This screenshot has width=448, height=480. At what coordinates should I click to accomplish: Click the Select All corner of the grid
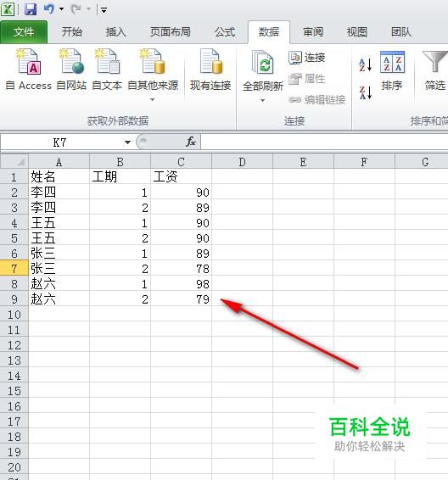(14, 161)
